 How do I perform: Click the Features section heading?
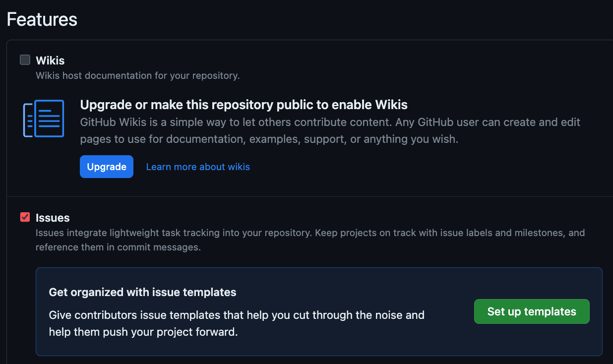(42, 19)
